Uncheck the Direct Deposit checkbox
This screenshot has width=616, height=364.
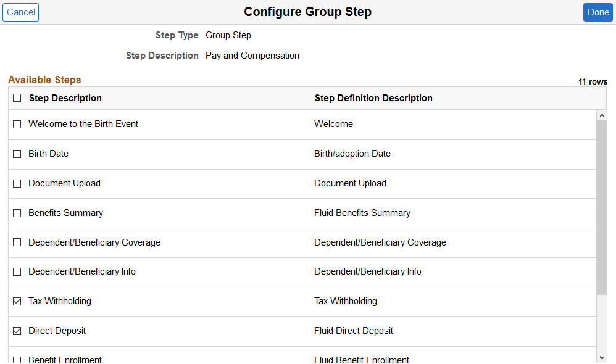17,331
